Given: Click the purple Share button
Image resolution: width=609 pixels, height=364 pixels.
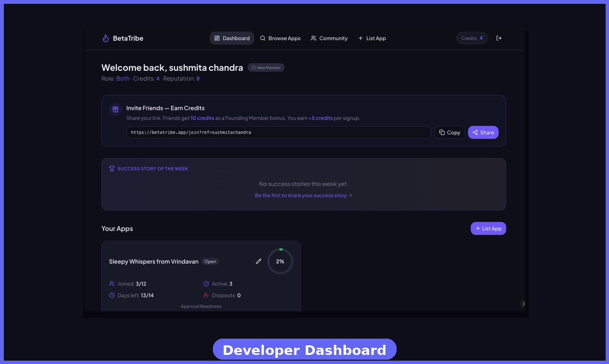Looking at the screenshot, I should click(x=483, y=132).
